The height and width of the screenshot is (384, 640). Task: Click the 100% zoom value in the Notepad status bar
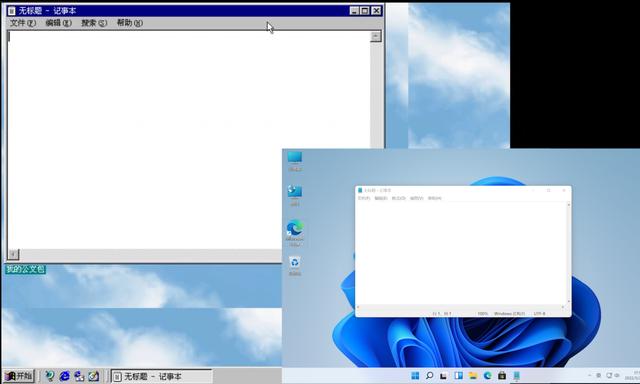tap(483, 314)
